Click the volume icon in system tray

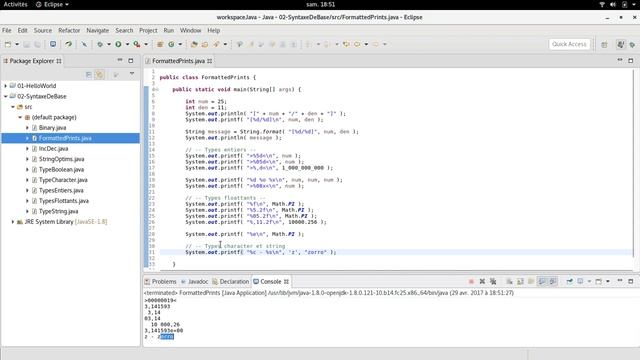[x=613, y=4]
